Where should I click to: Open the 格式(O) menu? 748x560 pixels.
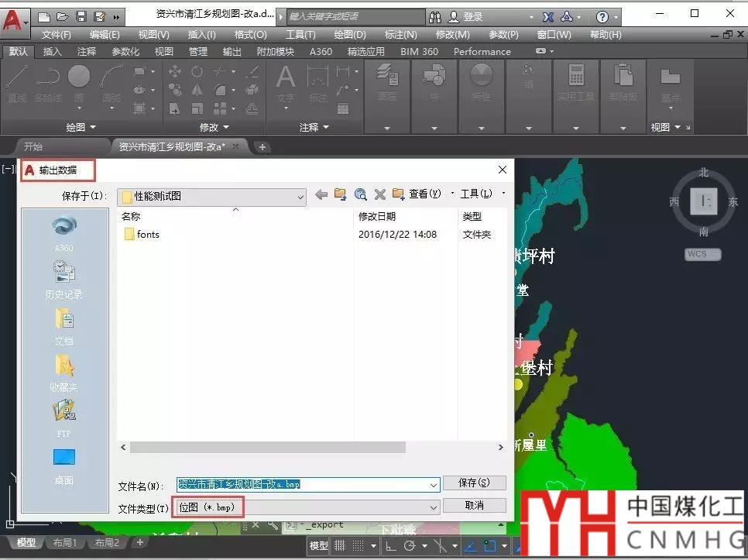(x=250, y=35)
